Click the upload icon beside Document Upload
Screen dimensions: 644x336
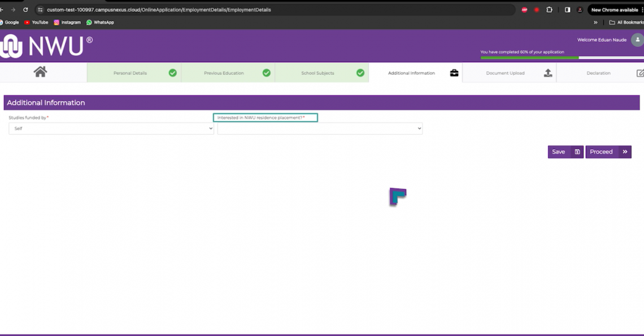(547, 73)
